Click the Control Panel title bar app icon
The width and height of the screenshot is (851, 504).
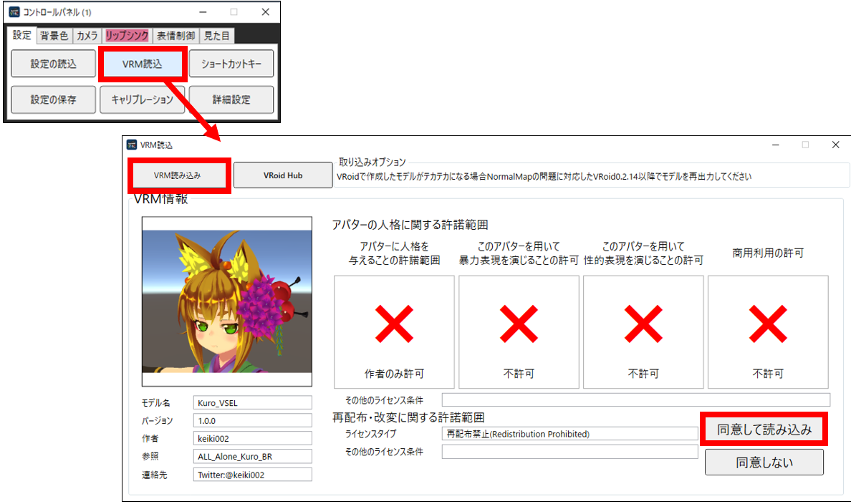click(x=14, y=12)
